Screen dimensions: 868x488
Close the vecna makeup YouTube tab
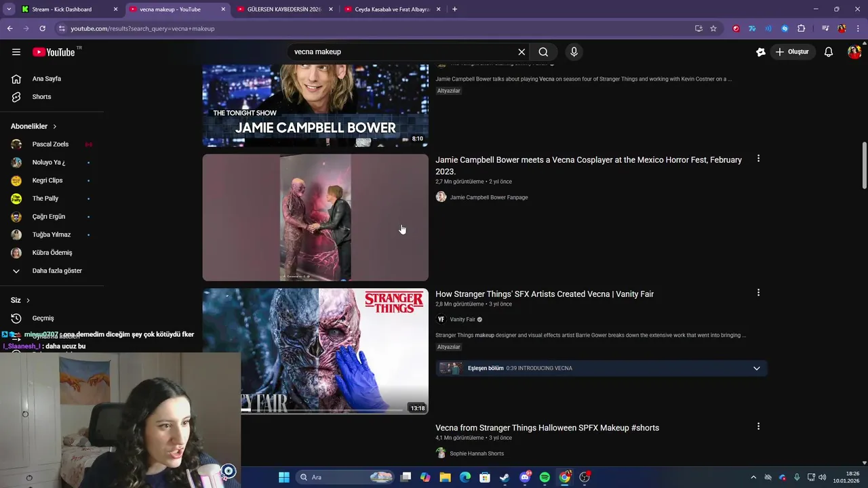(223, 9)
